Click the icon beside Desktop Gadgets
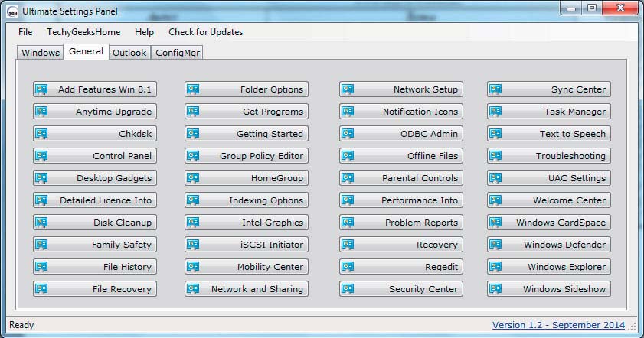This screenshot has height=338, width=644. tap(41, 177)
